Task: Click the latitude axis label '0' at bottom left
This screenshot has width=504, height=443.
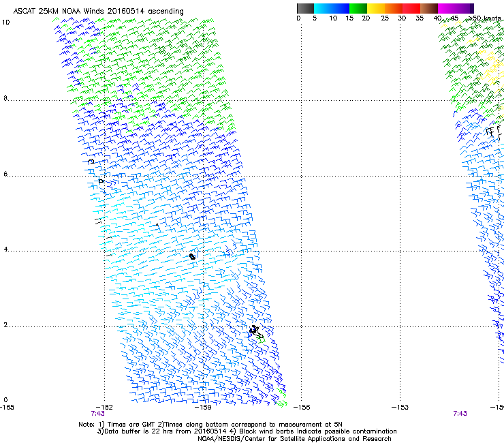Action: pos(5,400)
